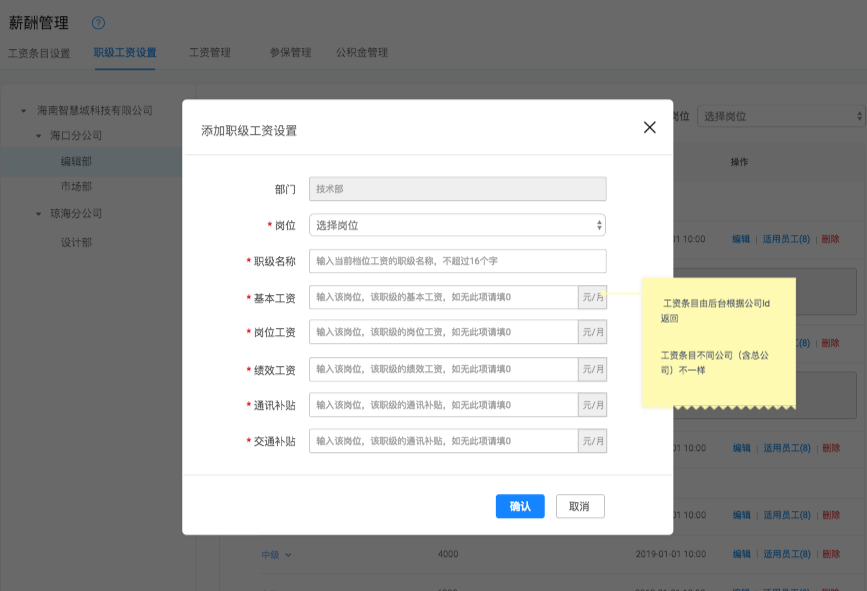The height and width of the screenshot is (591, 867).
Task: Open the 选择岗位 dropdown in the dialog
Action: click(457, 225)
